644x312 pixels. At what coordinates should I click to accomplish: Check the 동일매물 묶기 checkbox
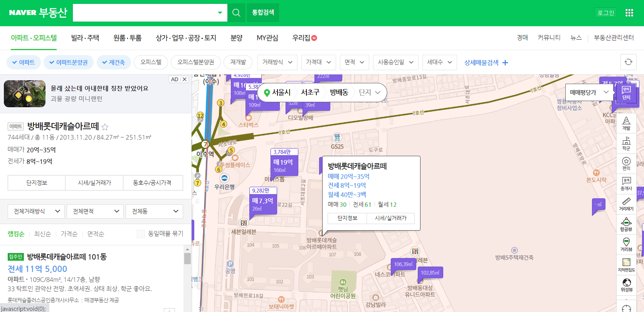[141, 234]
